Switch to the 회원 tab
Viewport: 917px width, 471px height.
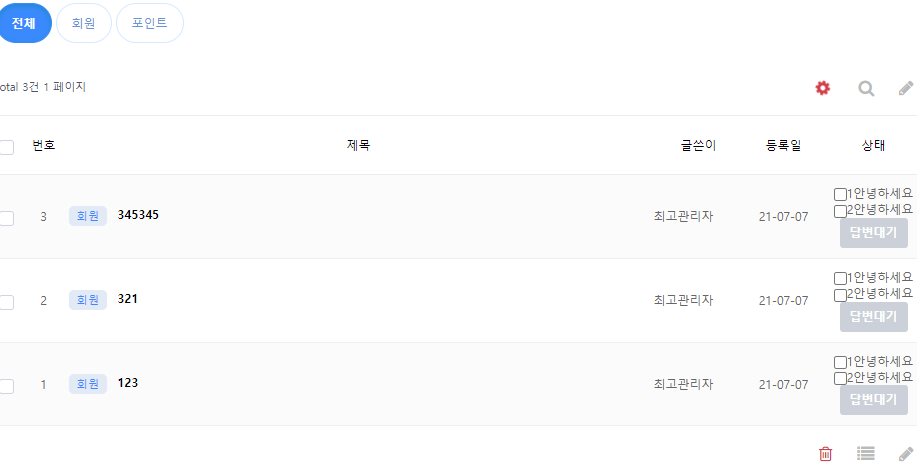[84, 23]
